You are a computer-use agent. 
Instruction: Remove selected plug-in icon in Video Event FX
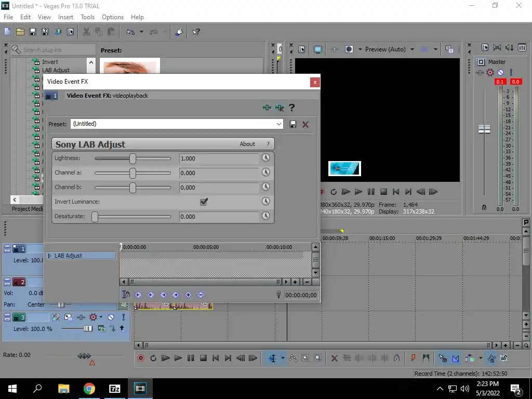click(x=280, y=108)
